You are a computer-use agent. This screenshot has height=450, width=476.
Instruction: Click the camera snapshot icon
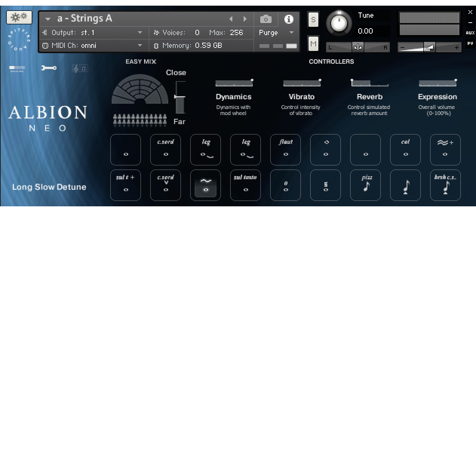[266, 19]
